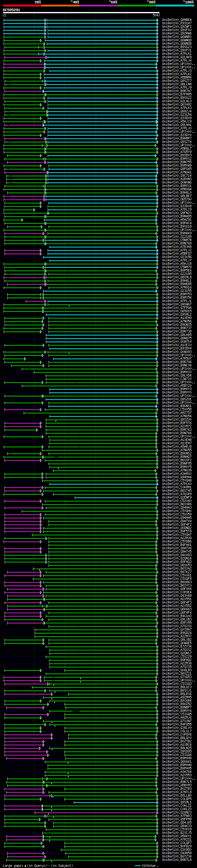Select the UniRef100_B9R747 label

pos(177,91)
